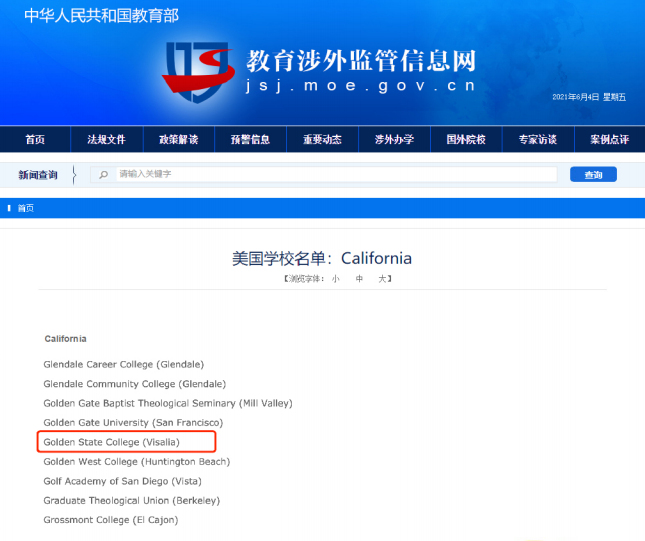Click the 首页 breadcrumb link
Image resolution: width=645 pixels, height=541 pixels.
click(26, 208)
